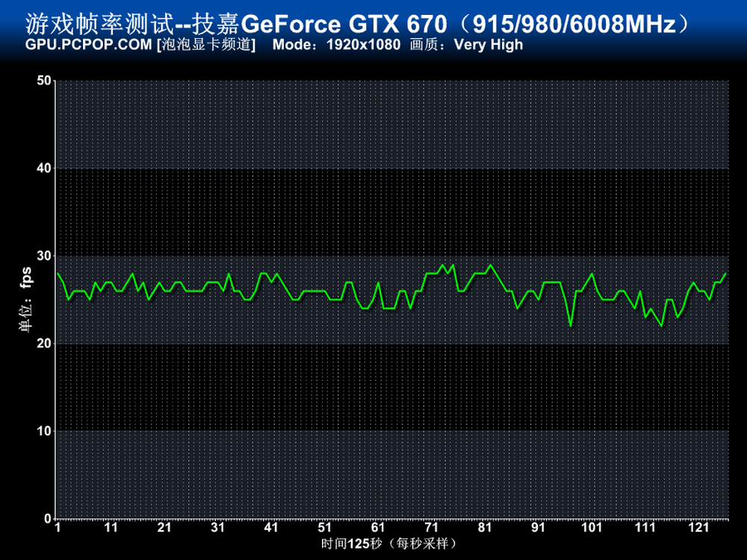Click the y-axis label 30

[44, 255]
